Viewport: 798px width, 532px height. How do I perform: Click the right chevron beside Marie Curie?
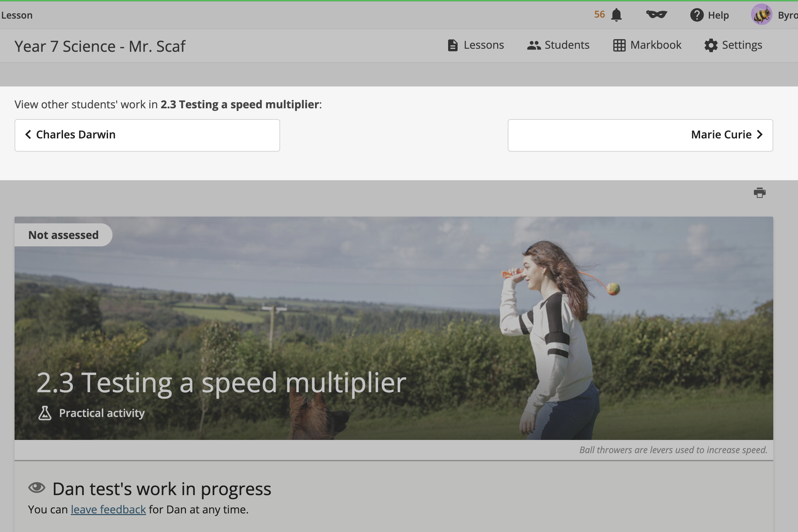coord(760,135)
